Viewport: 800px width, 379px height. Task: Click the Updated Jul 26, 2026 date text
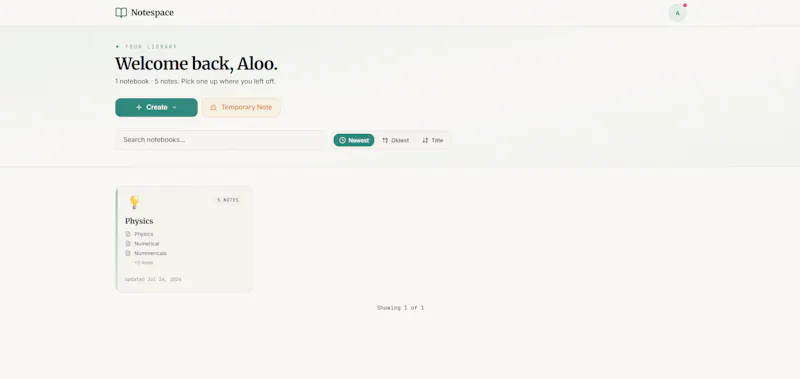pyautogui.click(x=153, y=280)
